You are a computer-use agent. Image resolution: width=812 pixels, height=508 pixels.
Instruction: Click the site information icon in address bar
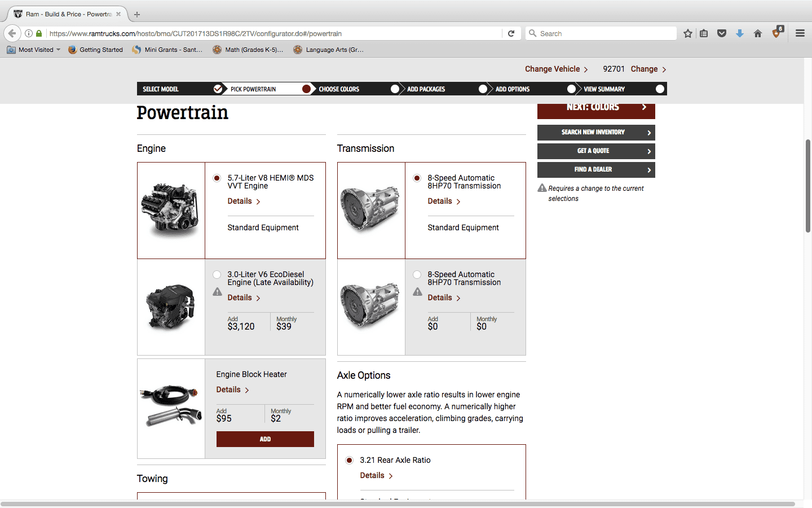click(x=29, y=33)
